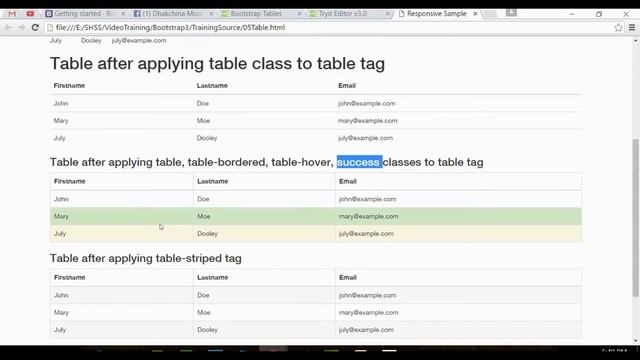
Task: Click the scrollbar down arrow
Action: [x=635, y=340]
